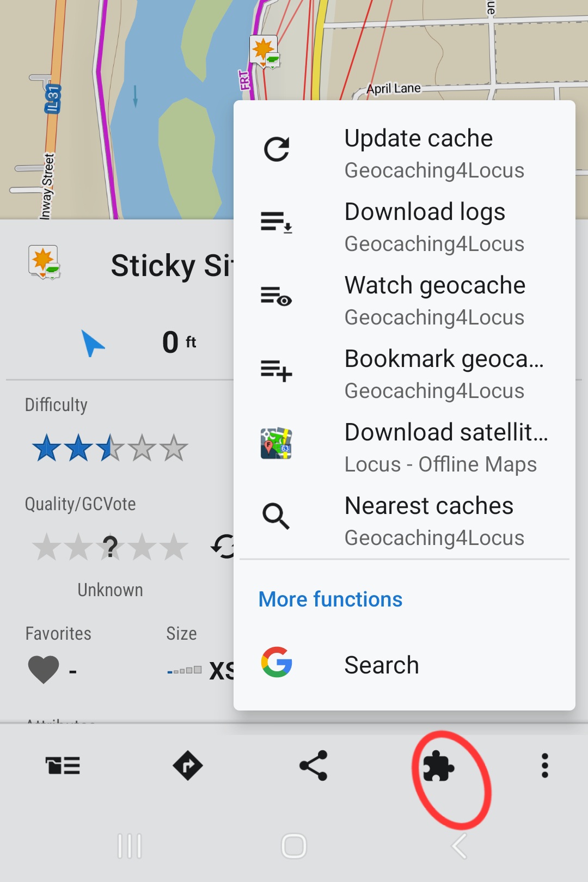Tap the Nearest caches magnifier icon
Image resolution: width=588 pixels, height=882 pixels.
coord(277,516)
